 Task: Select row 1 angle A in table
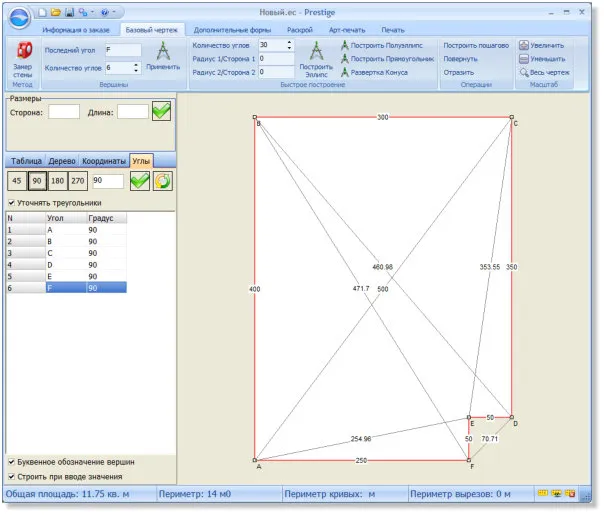67,230
